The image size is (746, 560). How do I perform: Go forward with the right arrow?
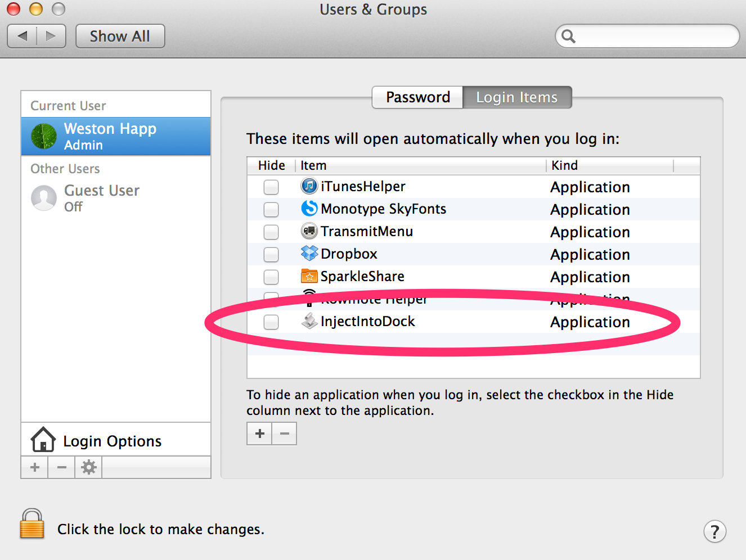[51, 36]
